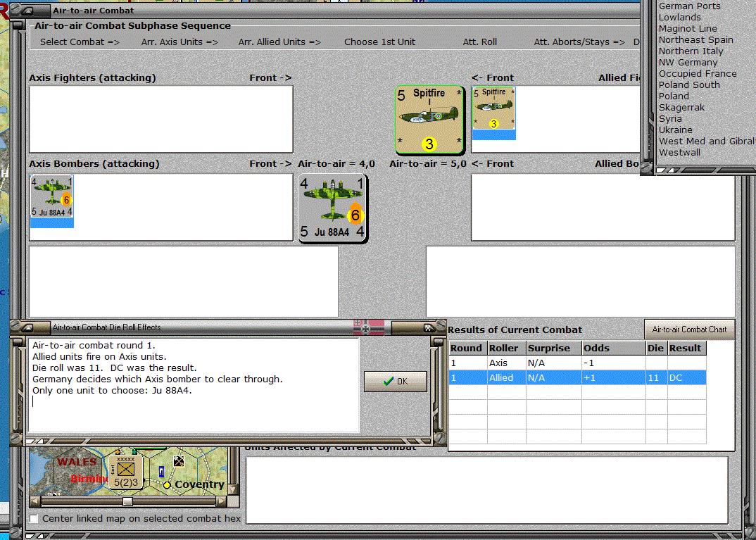Select Syria in the map list

[670, 118]
